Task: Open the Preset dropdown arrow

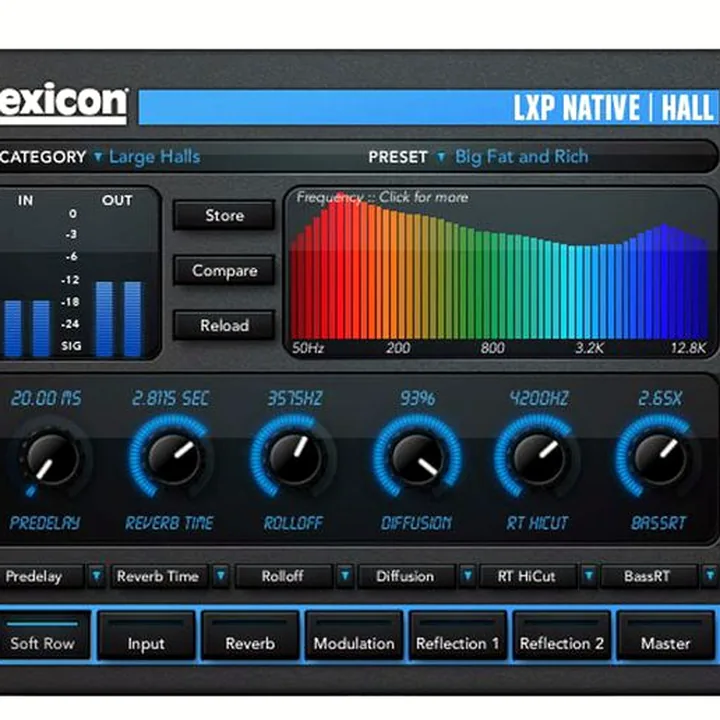Action: [441, 157]
